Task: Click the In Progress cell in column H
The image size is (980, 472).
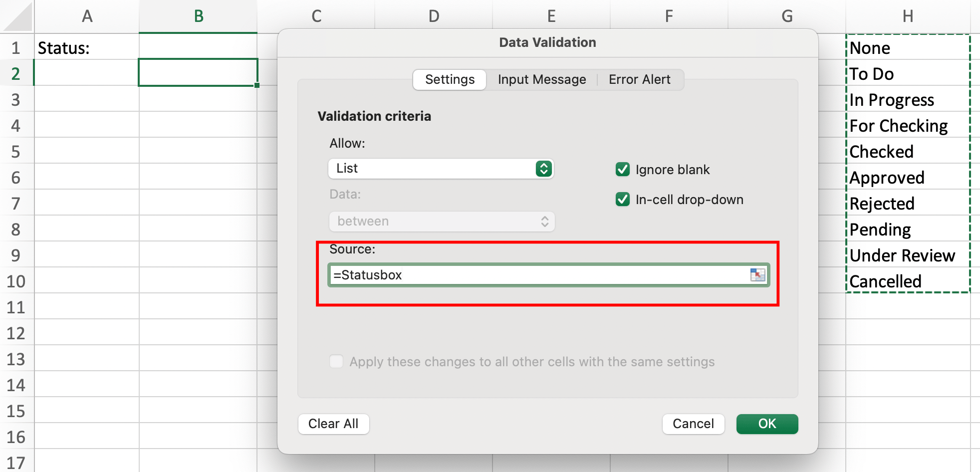Action: [907, 100]
